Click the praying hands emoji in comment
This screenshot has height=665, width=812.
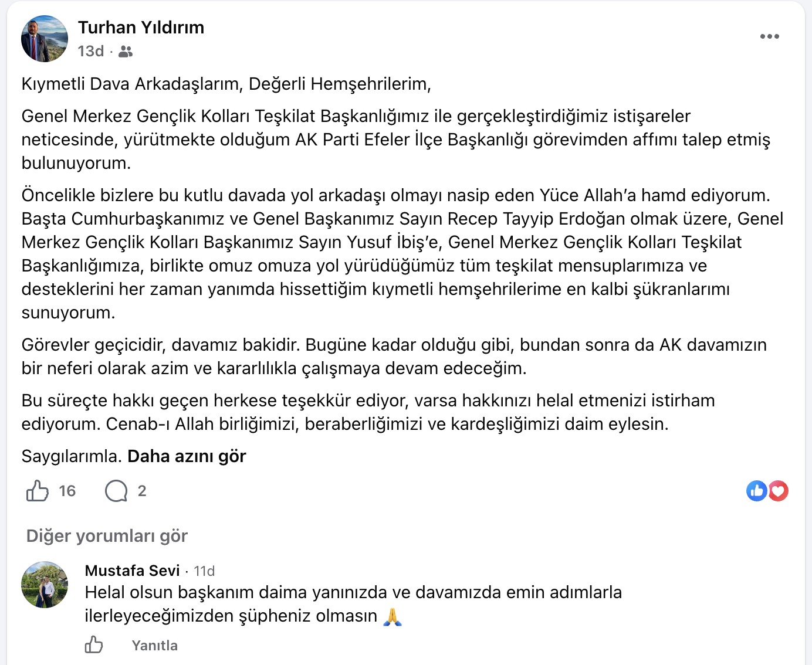pos(393,616)
